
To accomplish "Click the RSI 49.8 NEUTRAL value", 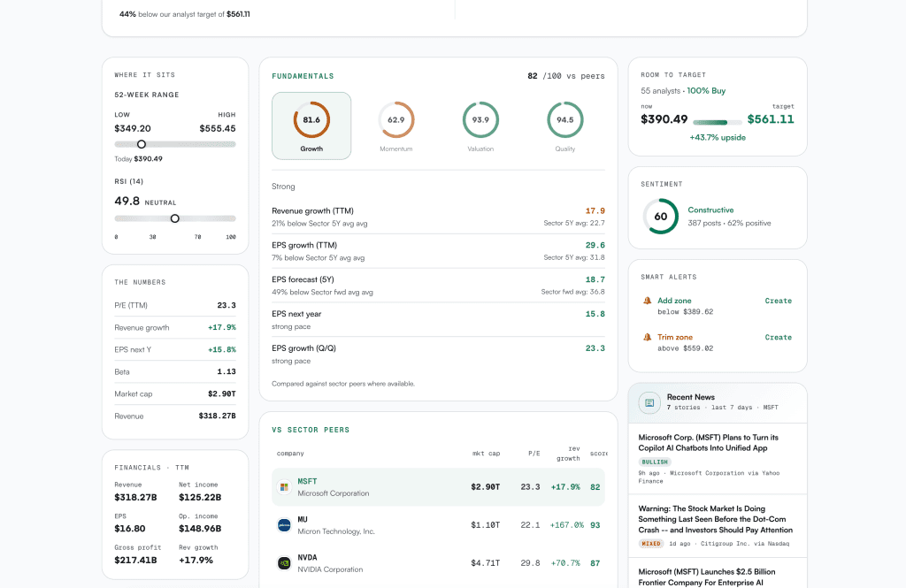I will point(145,201).
